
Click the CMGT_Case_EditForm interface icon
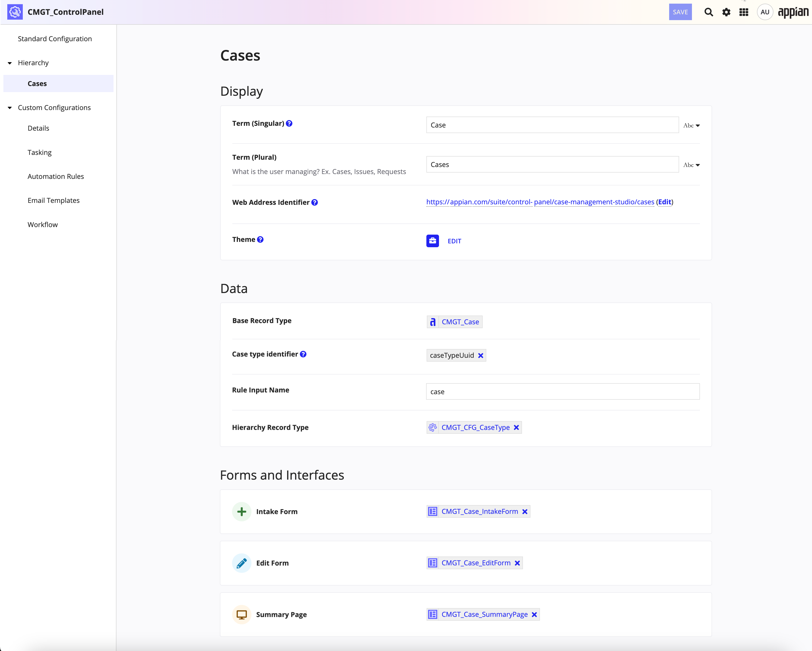(x=433, y=563)
